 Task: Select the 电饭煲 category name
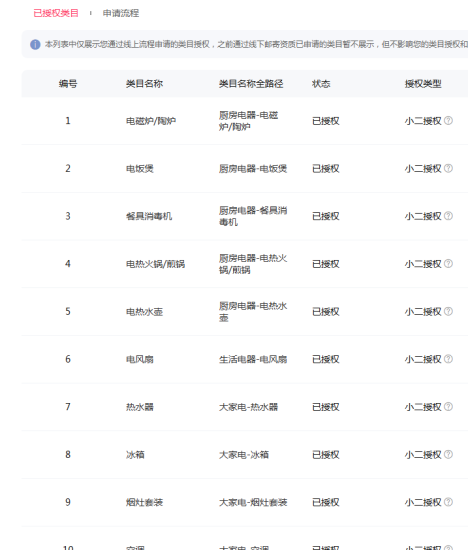point(140,169)
